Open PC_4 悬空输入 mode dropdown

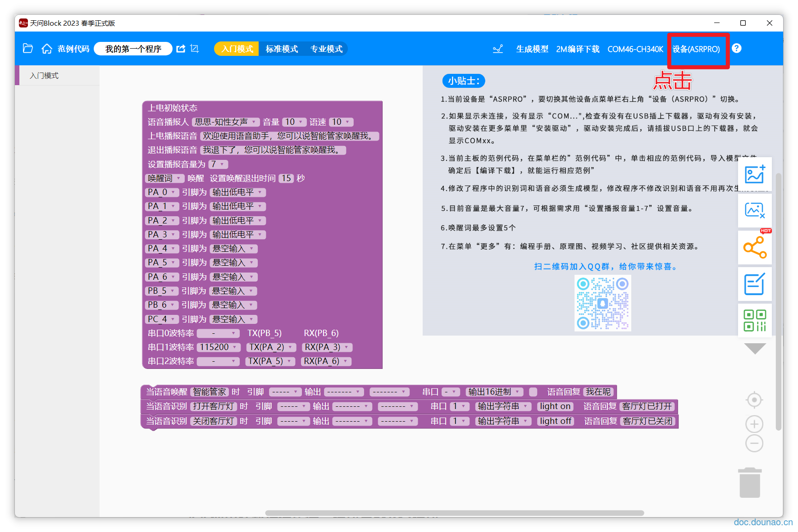(233, 319)
